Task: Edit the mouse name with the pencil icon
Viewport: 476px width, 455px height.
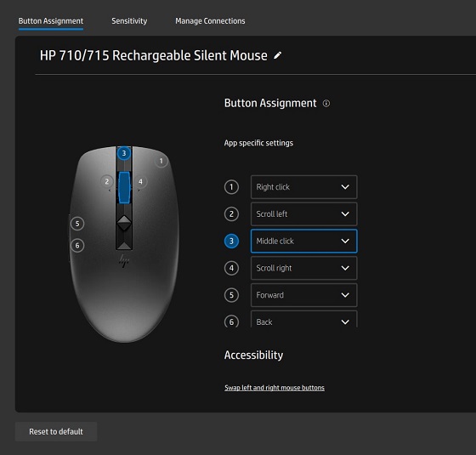Action: coord(277,55)
